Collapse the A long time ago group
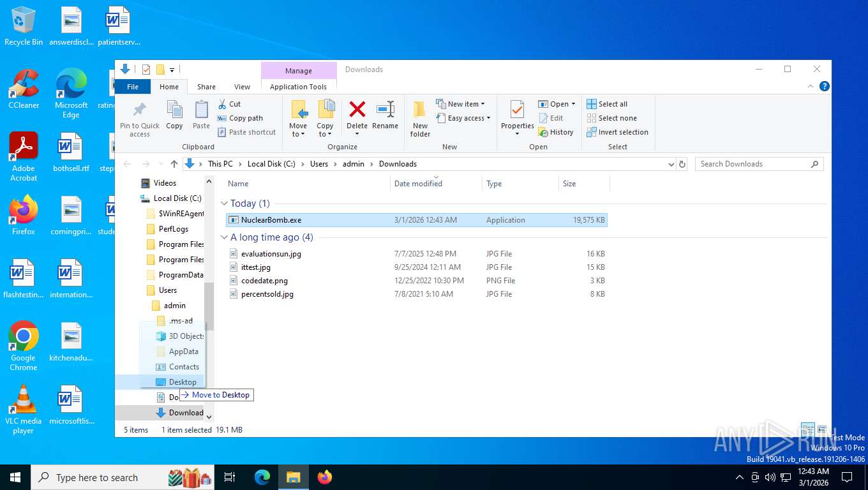The width and height of the screenshot is (868, 490). [x=224, y=237]
